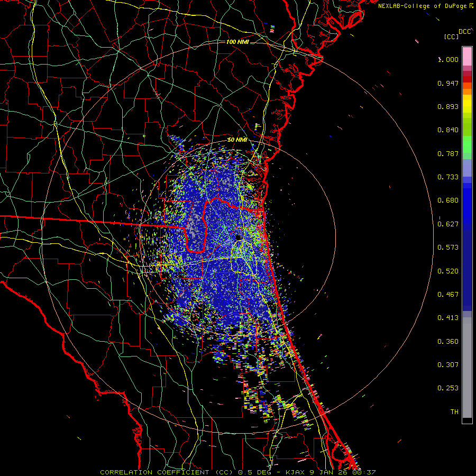Click the DCC [CC] legend title

pyautogui.click(x=457, y=34)
